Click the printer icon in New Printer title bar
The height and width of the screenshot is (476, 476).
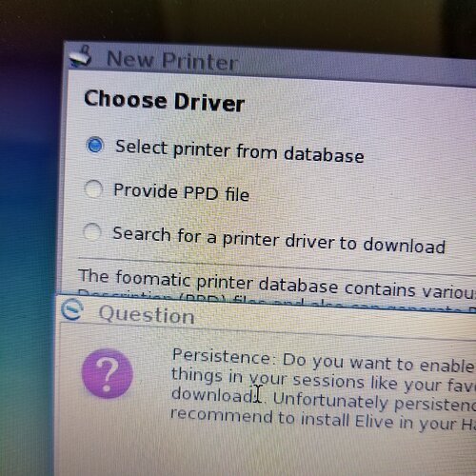point(81,57)
